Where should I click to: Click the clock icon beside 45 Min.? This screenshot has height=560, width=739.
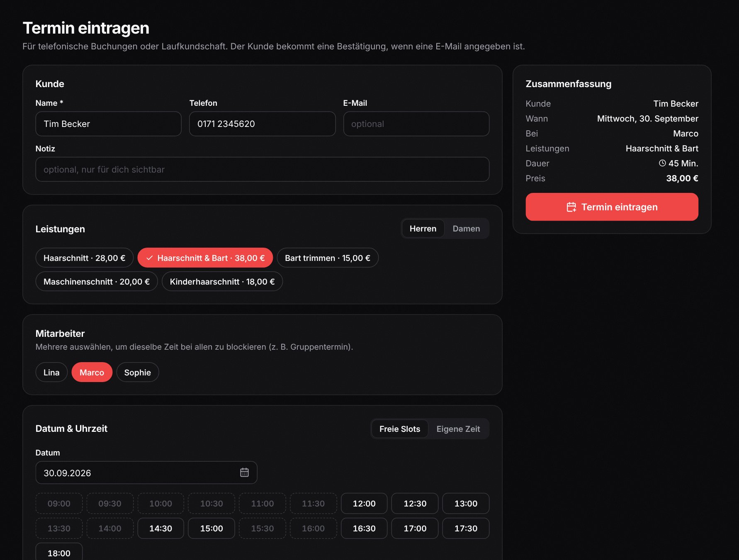coord(662,163)
